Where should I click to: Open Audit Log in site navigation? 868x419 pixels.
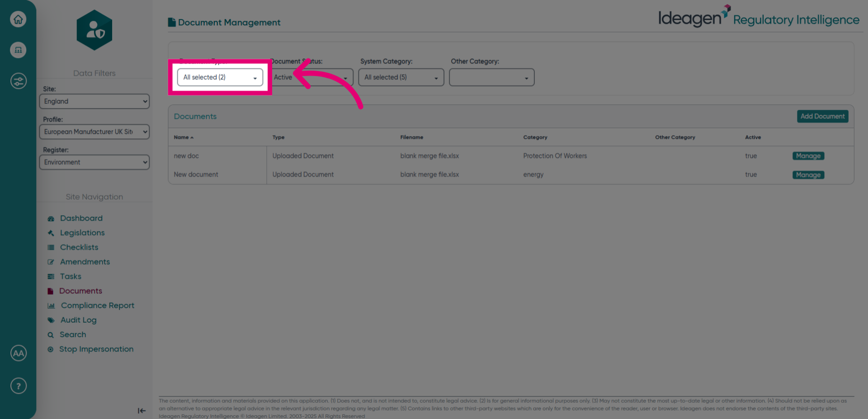click(79, 320)
